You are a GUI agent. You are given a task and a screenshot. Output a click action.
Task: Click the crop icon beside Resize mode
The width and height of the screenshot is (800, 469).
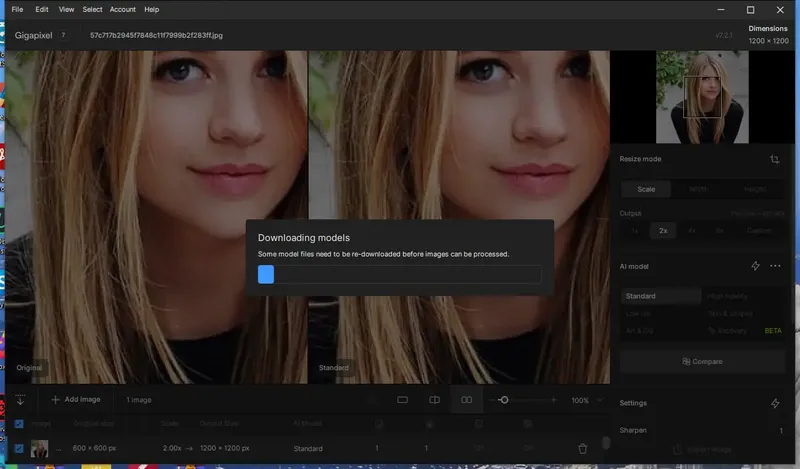point(775,159)
